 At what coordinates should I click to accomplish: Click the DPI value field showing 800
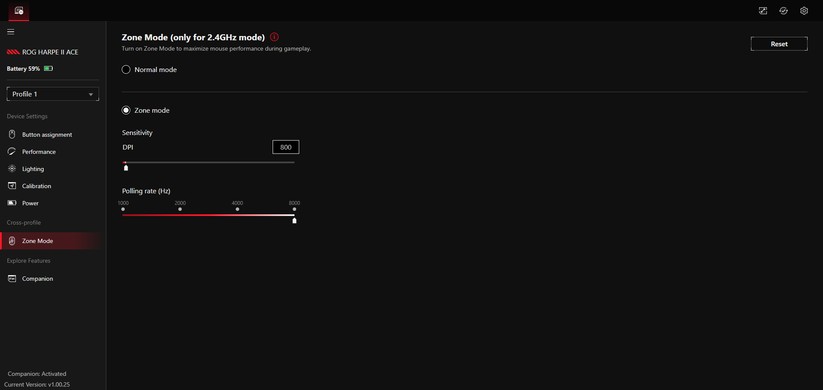click(286, 147)
